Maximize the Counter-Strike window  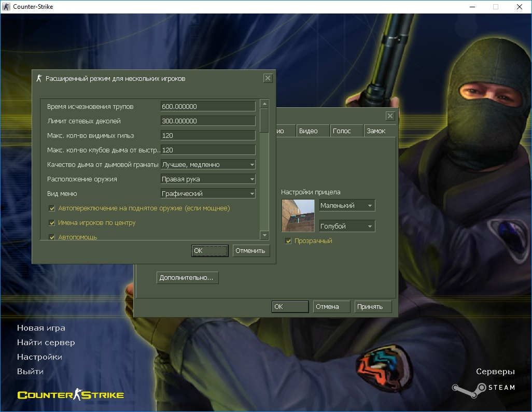click(496, 7)
